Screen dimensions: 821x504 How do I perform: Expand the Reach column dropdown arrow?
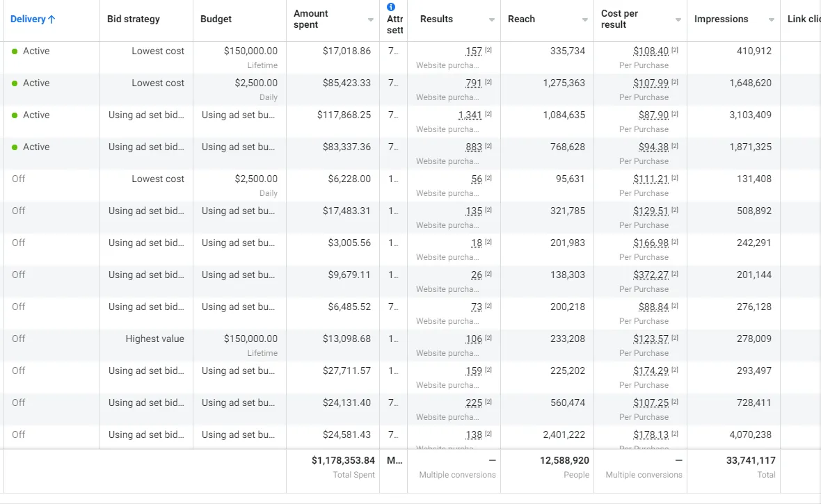click(585, 19)
